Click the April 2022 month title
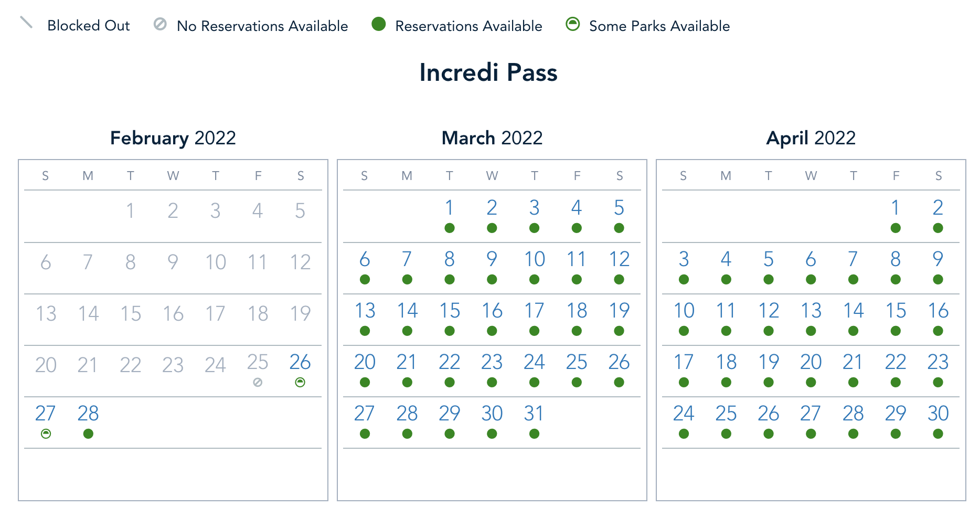Viewport: 980px width, 517px height. coord(811,138)
